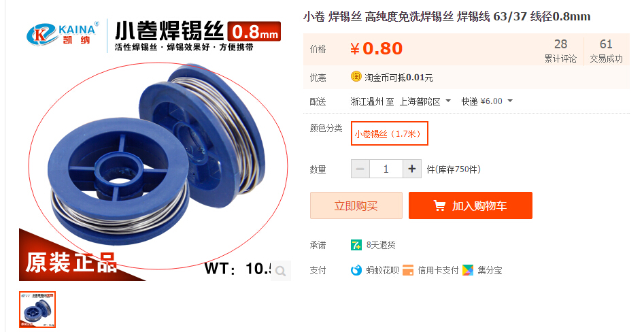Open the 61 交易成功 transactions tab
Viewport: 644px width, 332px height.
coord(606,50)
